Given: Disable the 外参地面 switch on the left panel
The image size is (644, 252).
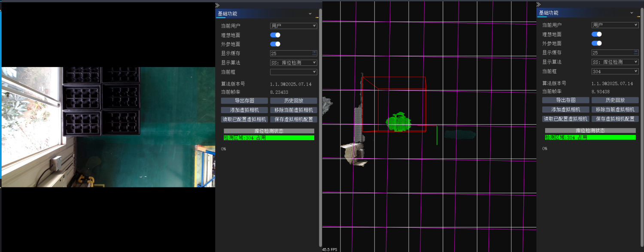Looking at the screenshot, I should (275, 43).
